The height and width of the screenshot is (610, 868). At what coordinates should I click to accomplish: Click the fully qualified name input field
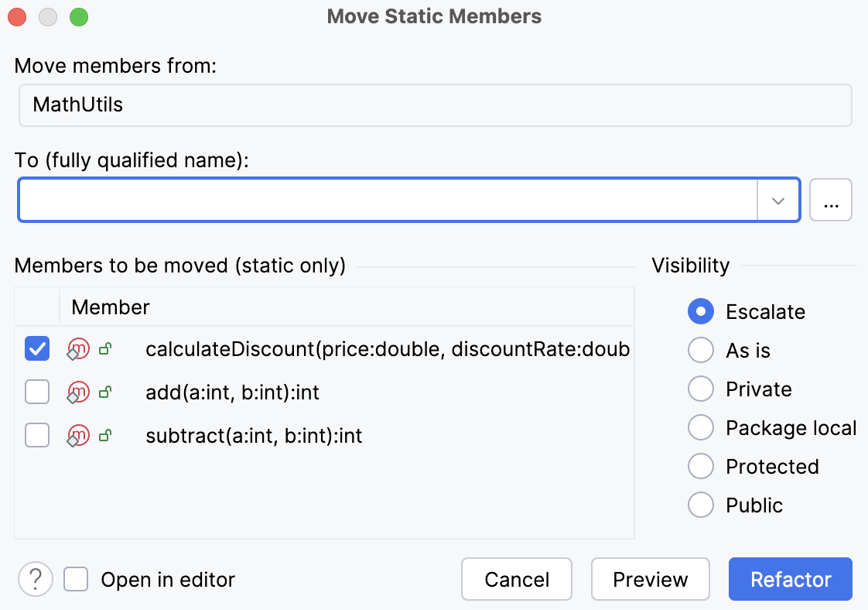(387, 200)
